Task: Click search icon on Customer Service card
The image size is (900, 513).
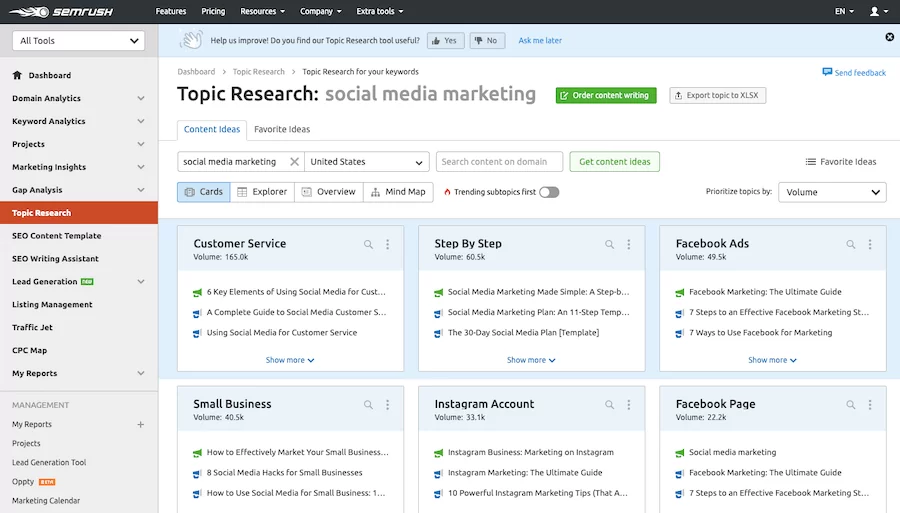Action: pyautogui.click(x=368, y=244)
